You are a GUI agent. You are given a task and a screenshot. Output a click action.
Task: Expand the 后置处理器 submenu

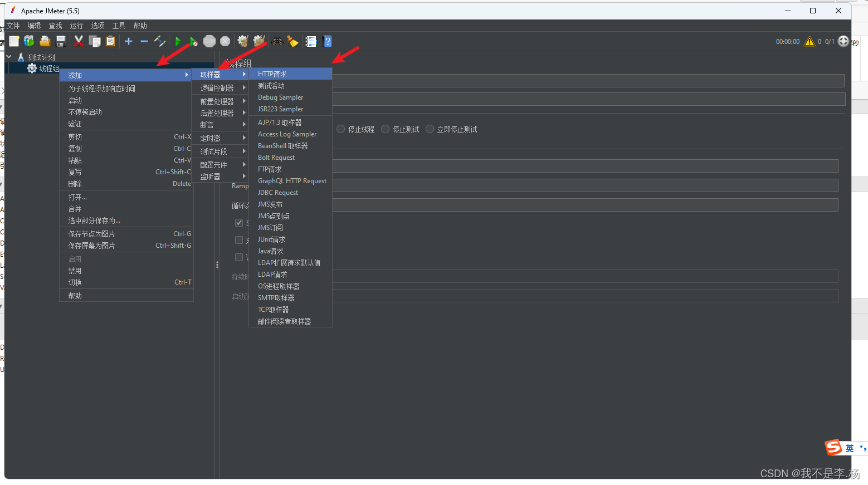(x=220, y=113)
